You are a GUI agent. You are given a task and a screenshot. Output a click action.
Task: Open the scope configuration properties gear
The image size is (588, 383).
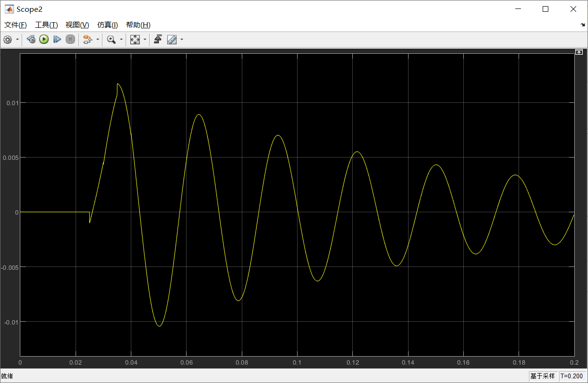(x=8, y=40)
